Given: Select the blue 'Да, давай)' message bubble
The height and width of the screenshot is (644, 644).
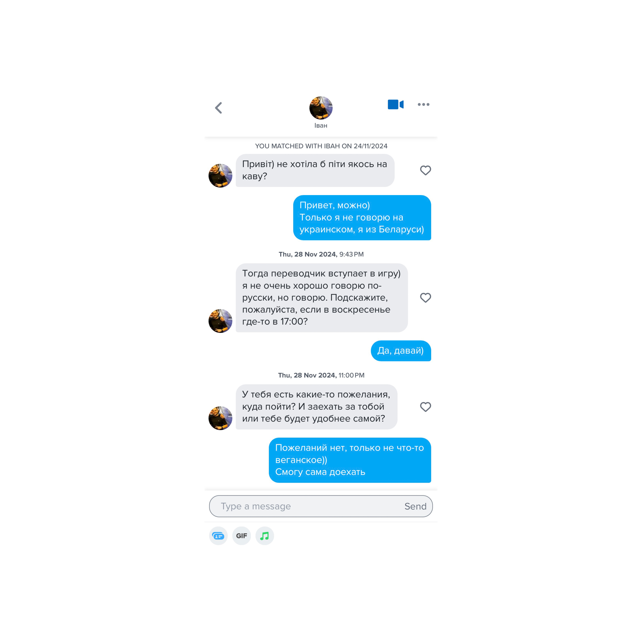Looking at the screenshot, I should point(401,351).
